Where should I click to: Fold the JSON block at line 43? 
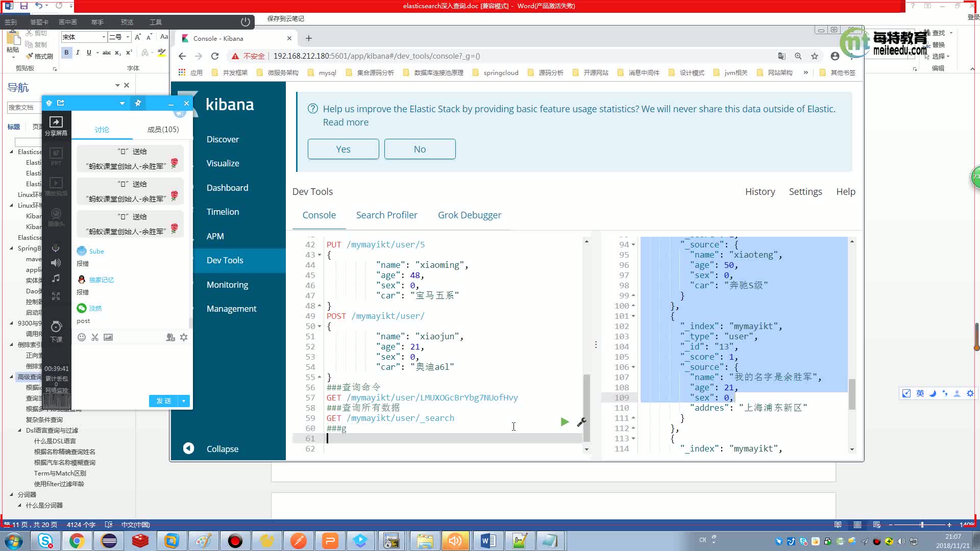point(320,255)
